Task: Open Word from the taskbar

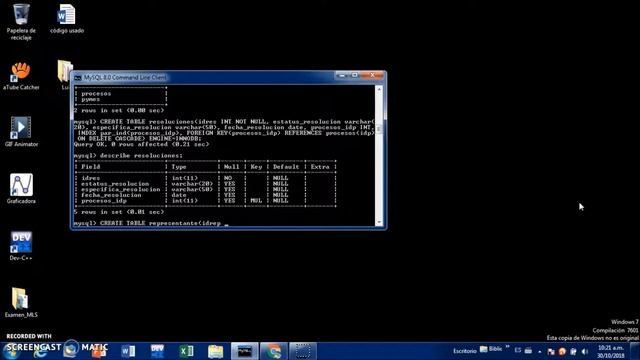Action: pyautogui.click(x=128, y=351)
